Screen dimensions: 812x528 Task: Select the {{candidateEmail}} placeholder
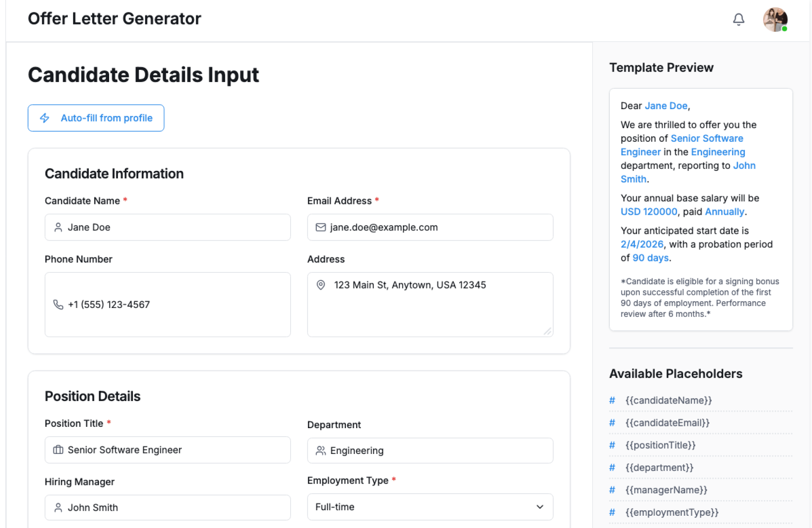pyautogui.click(x=667, y=423)
